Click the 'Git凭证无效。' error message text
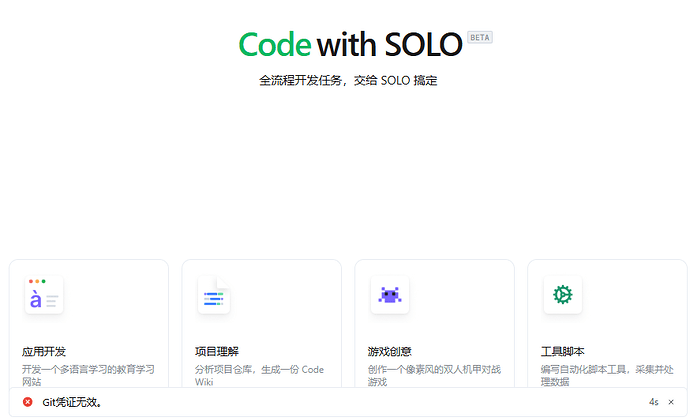This screenshot has height=420, width=690. point(72,402)
